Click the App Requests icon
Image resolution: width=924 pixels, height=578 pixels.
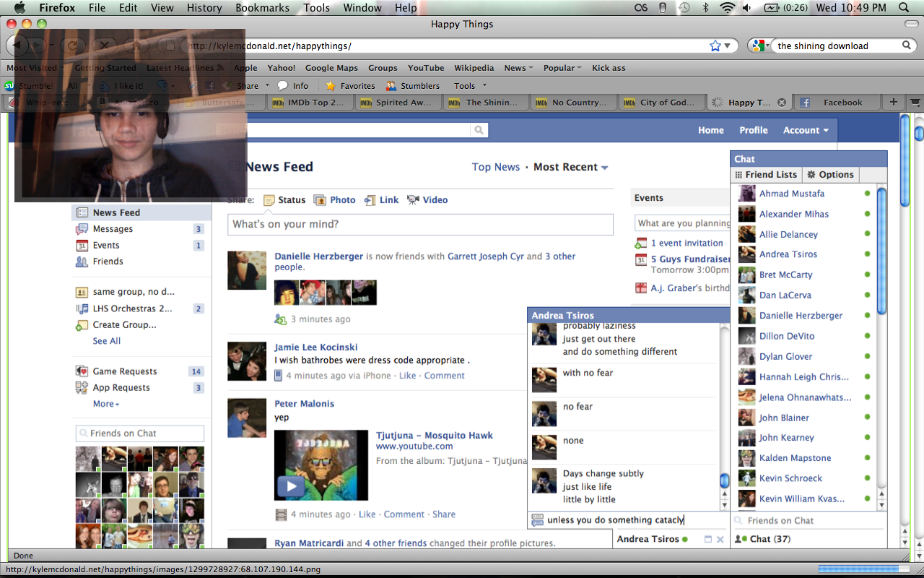(82, 388)
